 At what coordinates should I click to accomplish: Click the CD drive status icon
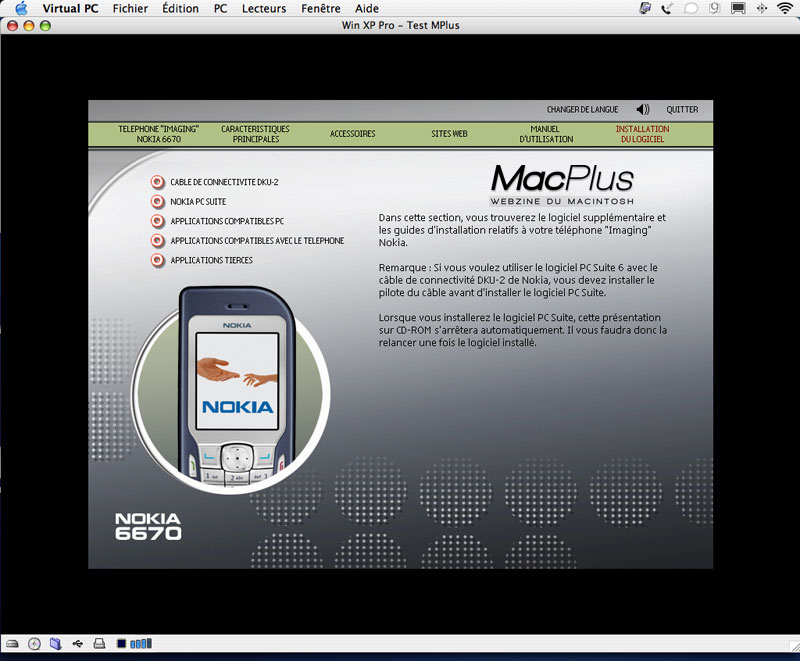[x=34, y=644]
